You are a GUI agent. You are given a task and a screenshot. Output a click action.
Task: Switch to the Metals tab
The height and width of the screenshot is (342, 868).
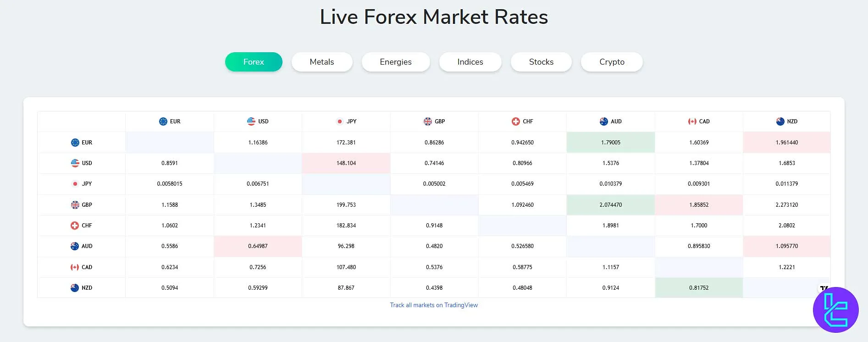tap(322, 62)
